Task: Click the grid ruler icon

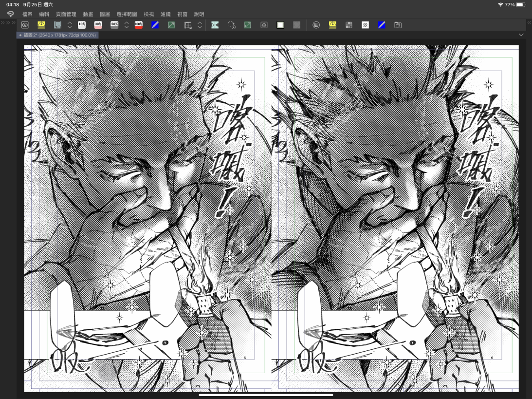Action: (187, 25)
